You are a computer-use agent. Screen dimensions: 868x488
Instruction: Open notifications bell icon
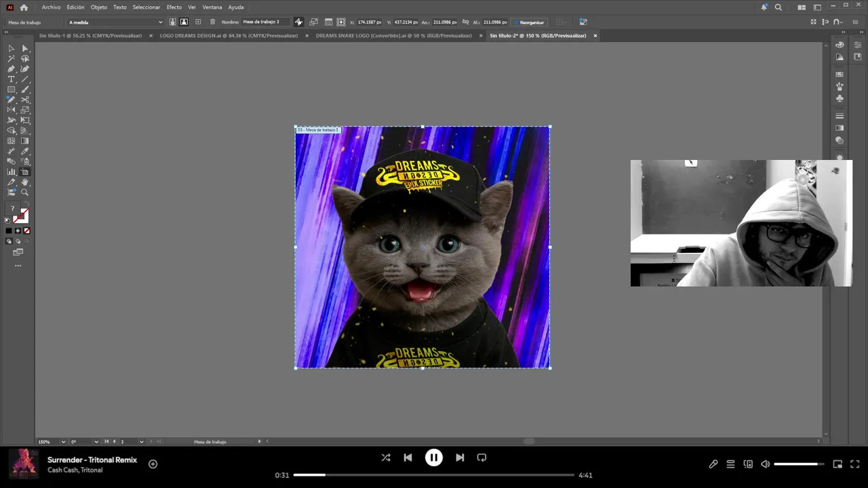tap(764, 7)
